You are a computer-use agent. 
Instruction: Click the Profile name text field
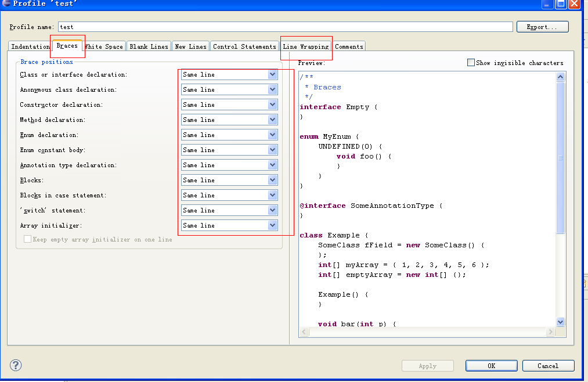(x=285, y=27)
